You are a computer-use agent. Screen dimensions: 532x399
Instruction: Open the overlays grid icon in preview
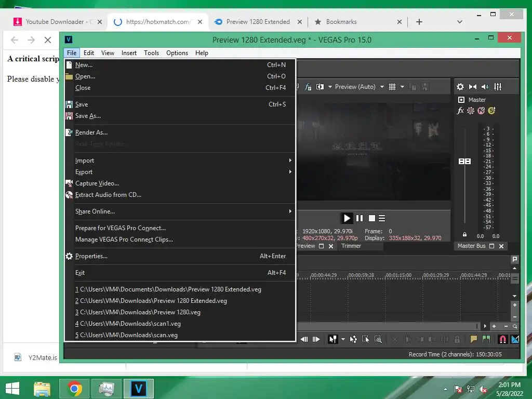click(x=392, y=87)
